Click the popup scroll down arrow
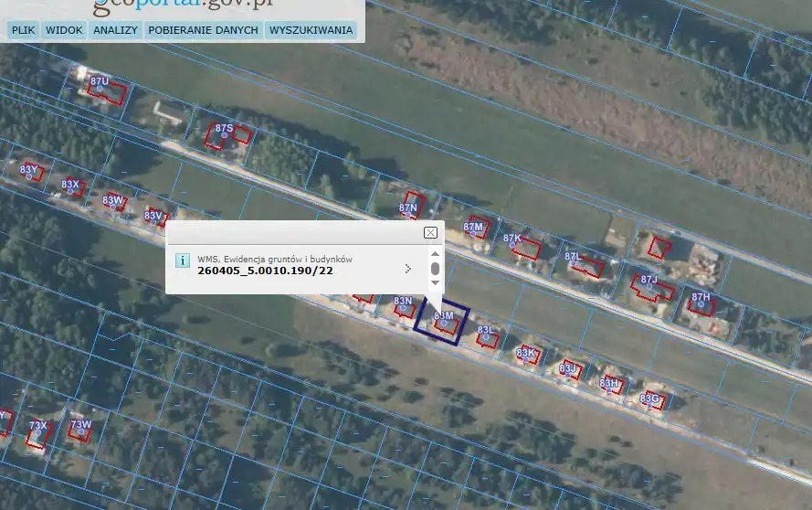Screen dimensions: 812x510 [435, 284]
